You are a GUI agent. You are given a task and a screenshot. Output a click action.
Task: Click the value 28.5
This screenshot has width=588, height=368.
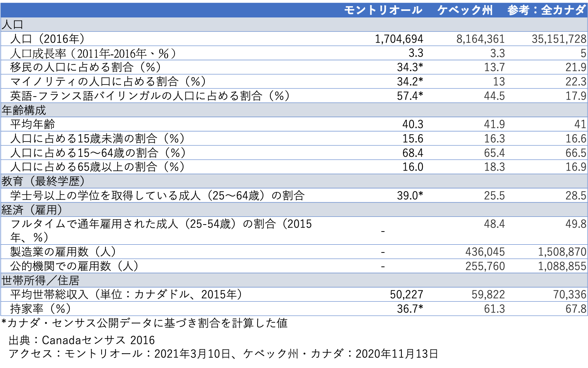pos(576,195)
